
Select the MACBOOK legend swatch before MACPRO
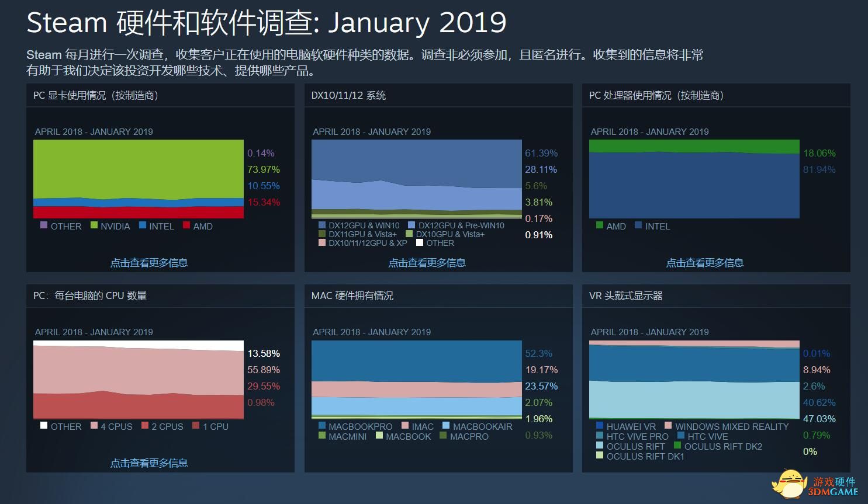click(x=379, y=436)
